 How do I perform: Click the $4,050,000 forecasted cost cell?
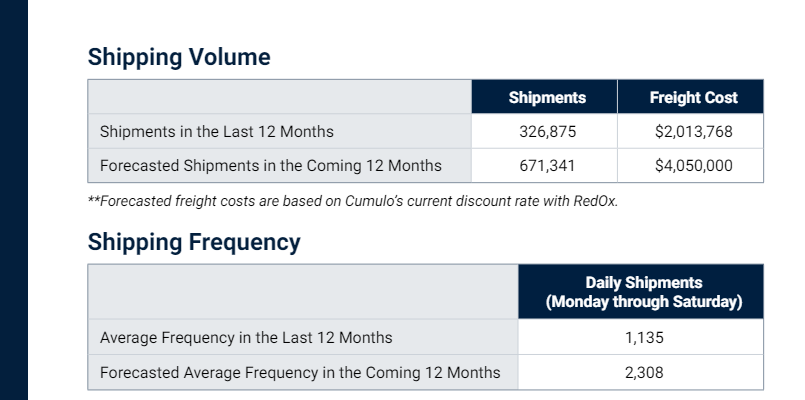click(x=691, y=166)
